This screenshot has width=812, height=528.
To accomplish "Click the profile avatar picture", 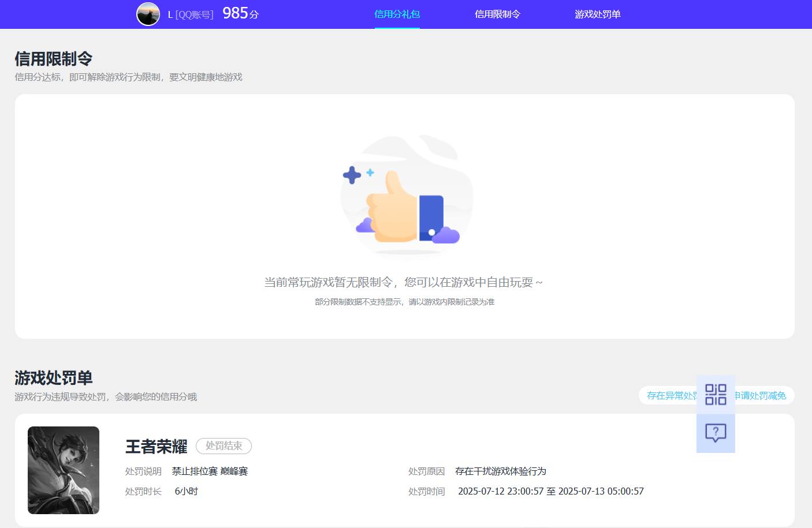I will pos(148,14).
